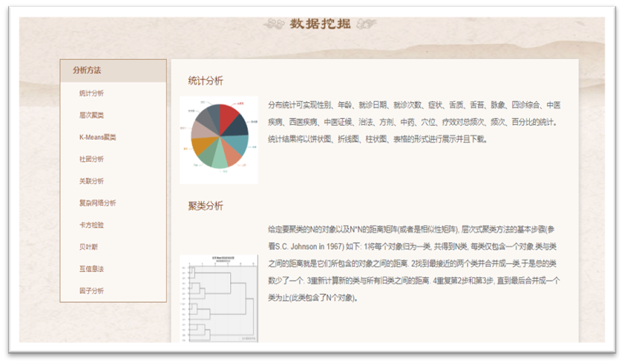Click 卡方检验 in the sidebar
Viewport: 624px width, 364px height.
[91, 225]
